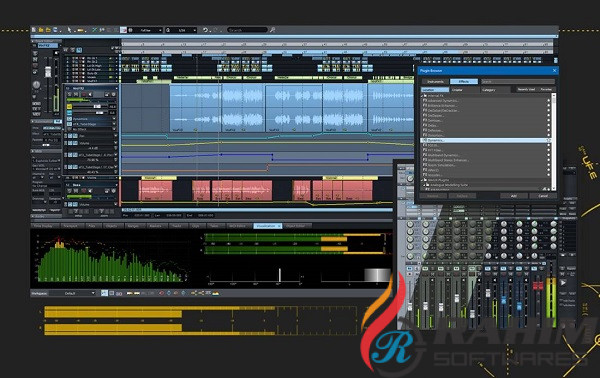Select the highlighted Dynamics plugin row
600x378 pixels.
point(486,140)
